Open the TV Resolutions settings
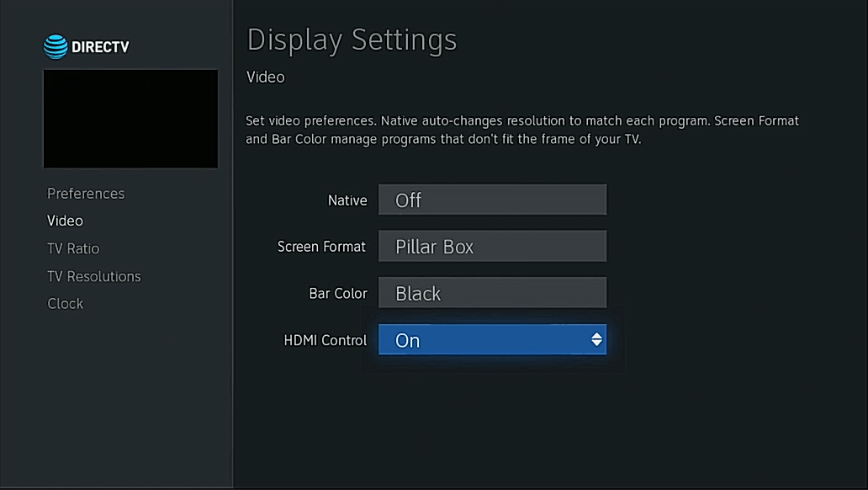 pos(93,275)
